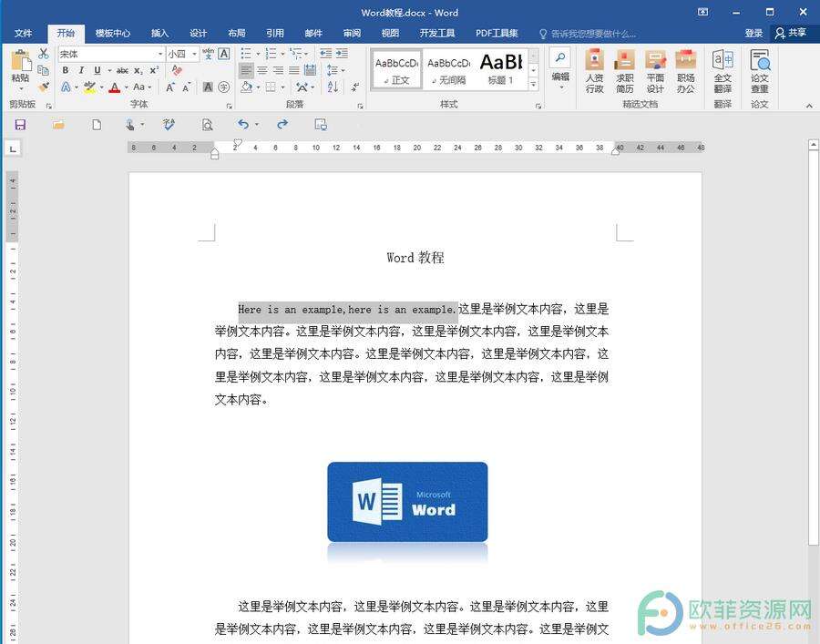Launch 论文查重 paper plagiarism check
Screen dimensions: 820x644
[x=759, y=71]
